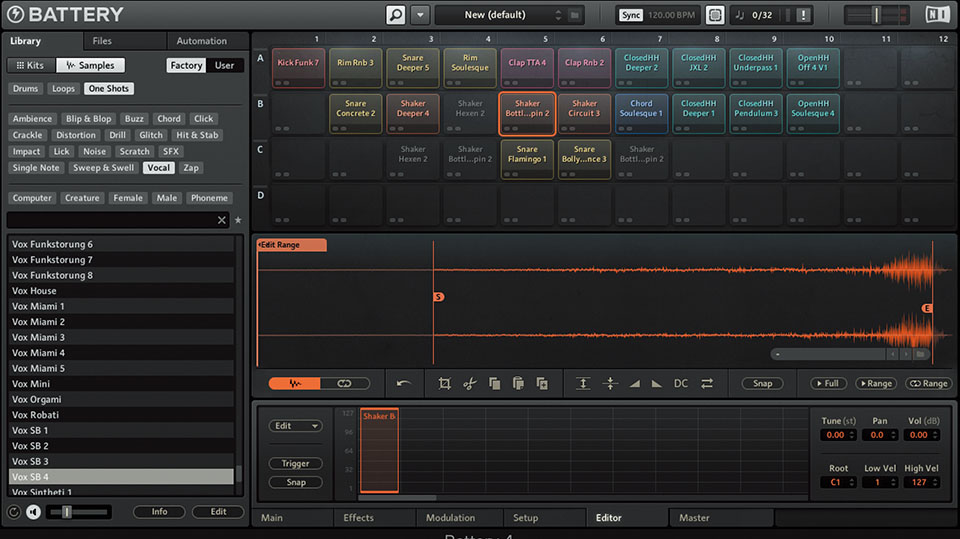Toggle mapping editor Snap button
The height and width of the screenshot is (539, 960).
(x=296, y=482)
